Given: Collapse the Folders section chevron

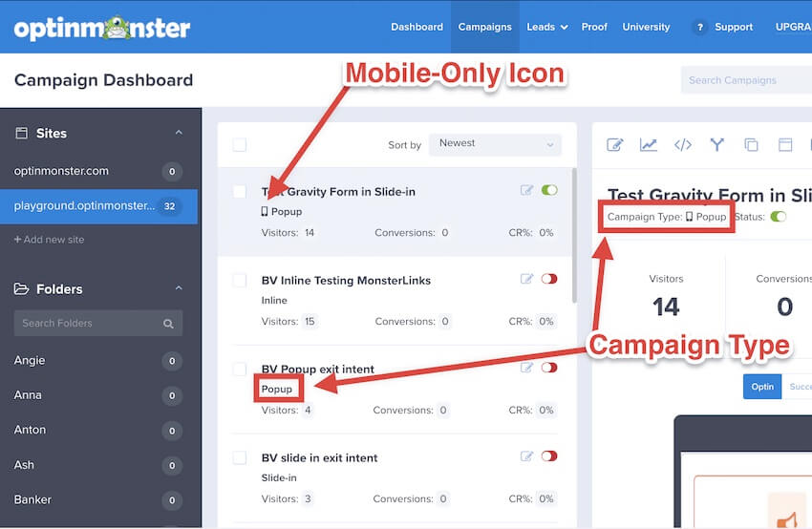Looking at the screenshot, I should pos(179,287).
